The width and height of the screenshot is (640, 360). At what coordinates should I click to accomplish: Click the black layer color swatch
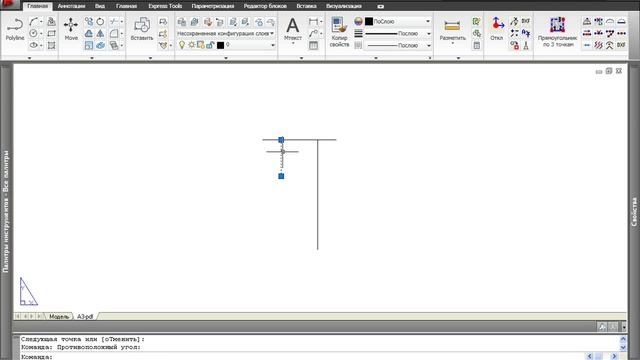click(x=220, y=45)
